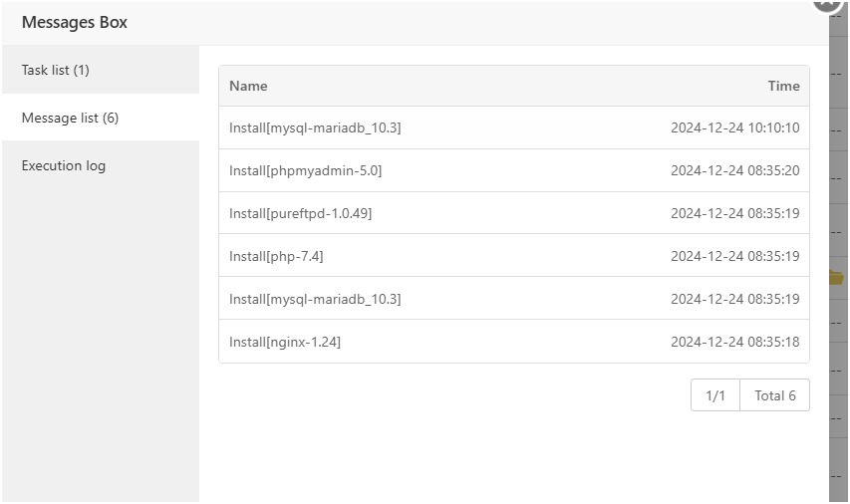Screen dimensions: 850x504
Task: Open the Install[mysql-mariadb_10.3] message from 08:35:19
Action: point(315,299)
